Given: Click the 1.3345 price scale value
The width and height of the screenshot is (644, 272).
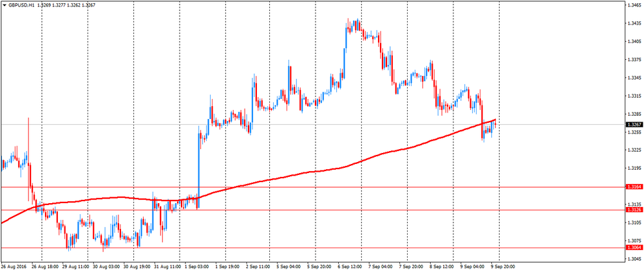Looking at the screenshot, I should [633, 78].
